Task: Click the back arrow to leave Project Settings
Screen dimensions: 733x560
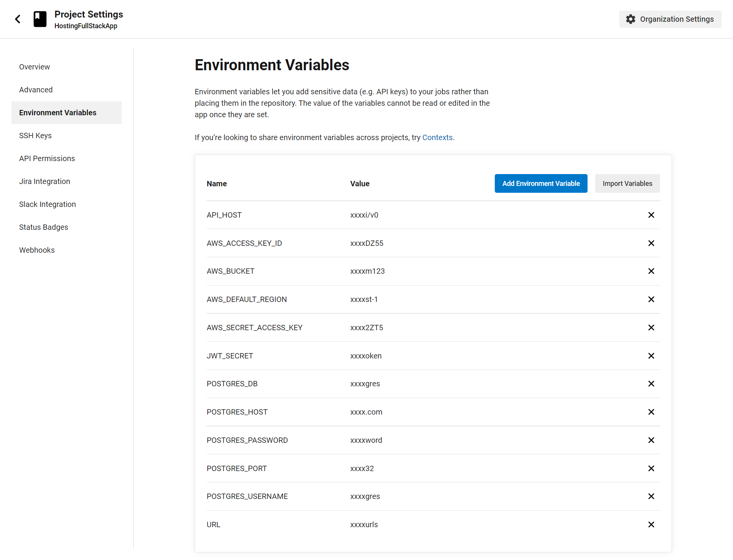Action: tap(18, 19)
